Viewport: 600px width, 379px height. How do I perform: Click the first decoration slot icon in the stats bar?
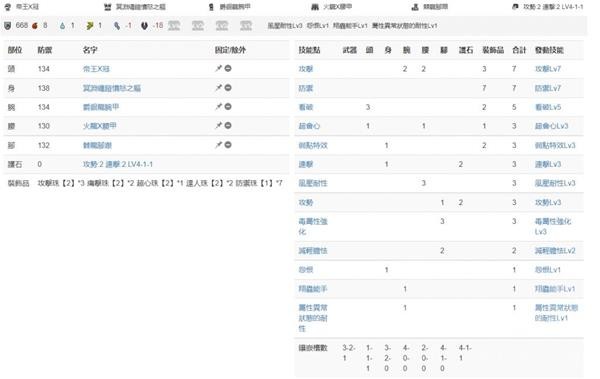coord(174,26)
